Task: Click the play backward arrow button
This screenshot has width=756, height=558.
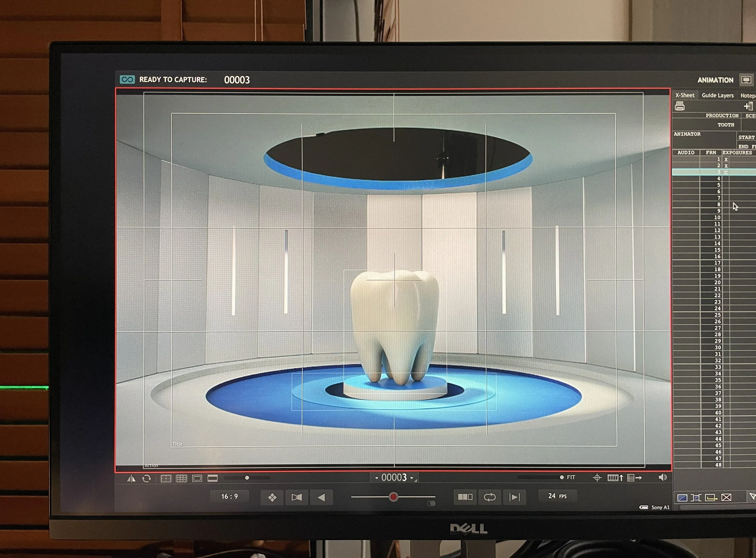Action: click(x=321, y=497)
